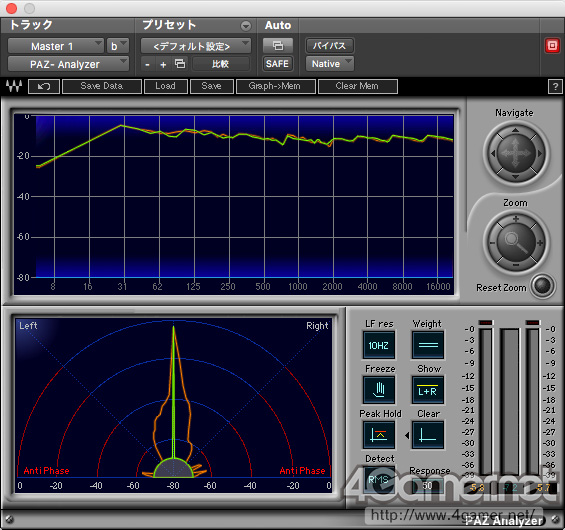565x530 pixels.
Task: Click the Navigate center cross pad
Action: tap(516, 153)
